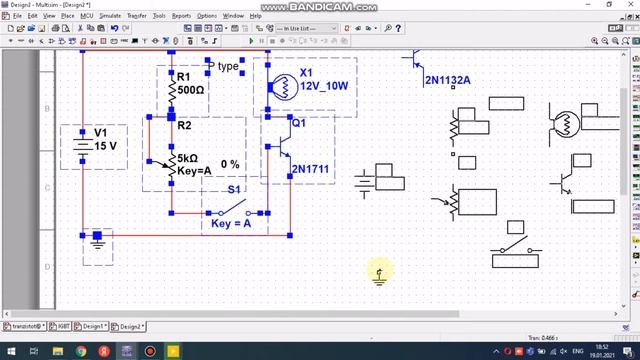Image resolution: width=640 pixels, height=360 pixels.
Task: Open File Explorer from the taskbar
Action: click(x=58, y=351)
